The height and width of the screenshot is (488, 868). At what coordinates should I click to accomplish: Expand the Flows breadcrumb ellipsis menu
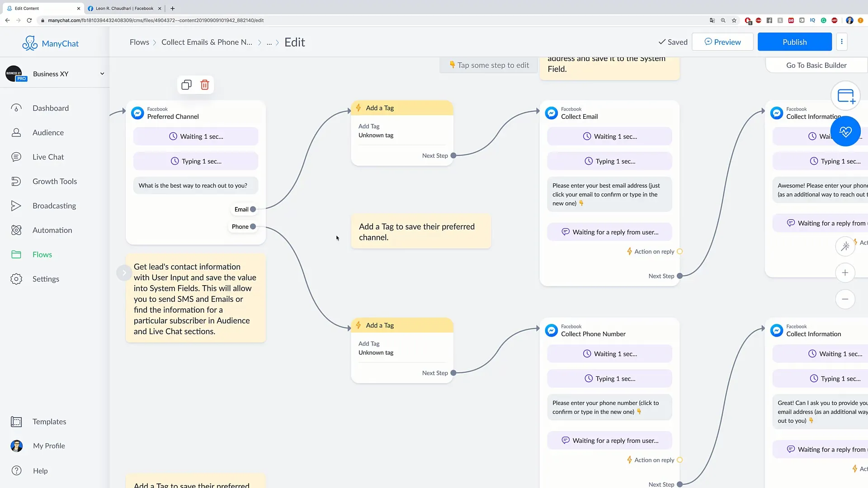point(269,42)
